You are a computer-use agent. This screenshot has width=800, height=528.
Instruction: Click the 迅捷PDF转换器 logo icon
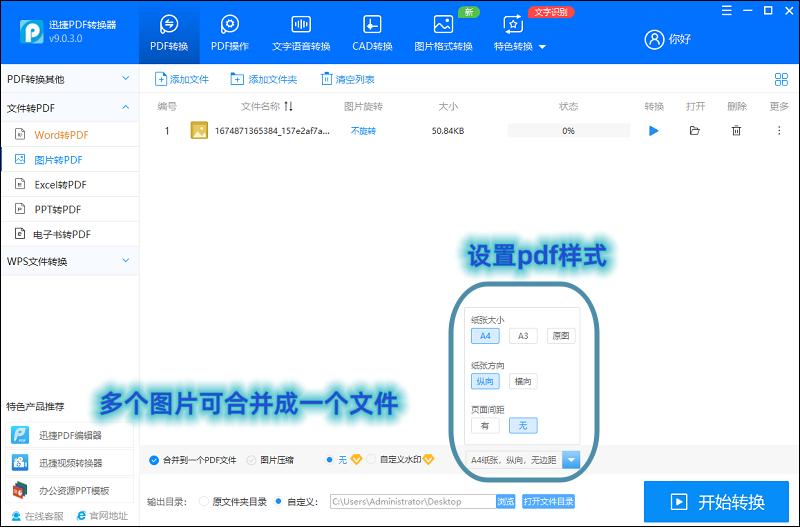click(x=31, y=32)
